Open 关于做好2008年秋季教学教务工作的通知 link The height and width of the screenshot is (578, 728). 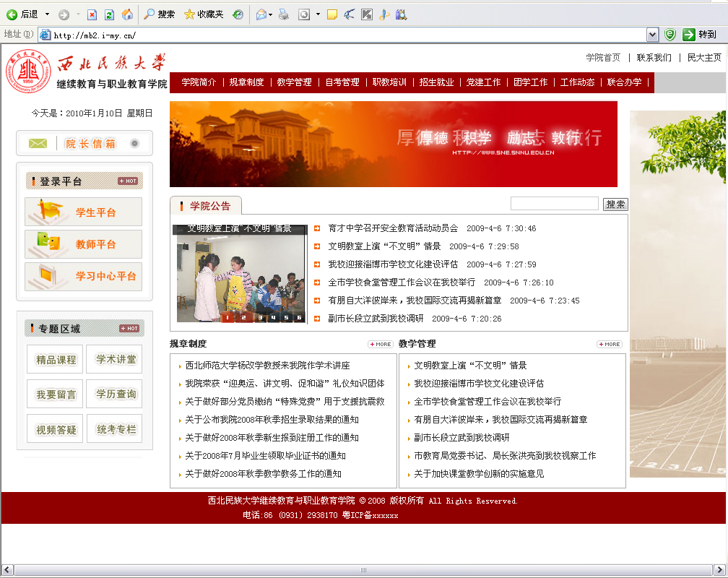[263, 474]
